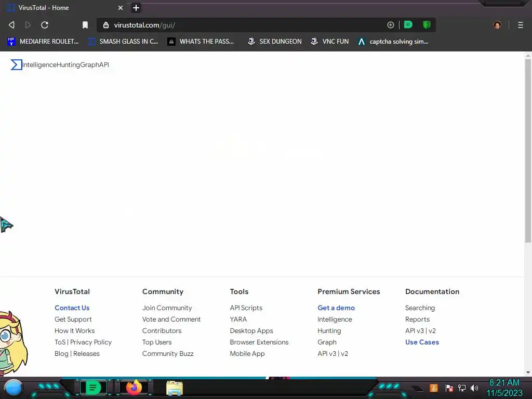The width and height of the screenshot is (532, 399).
Task: Open API Scripts link
Action: click(x=246, y=308)
